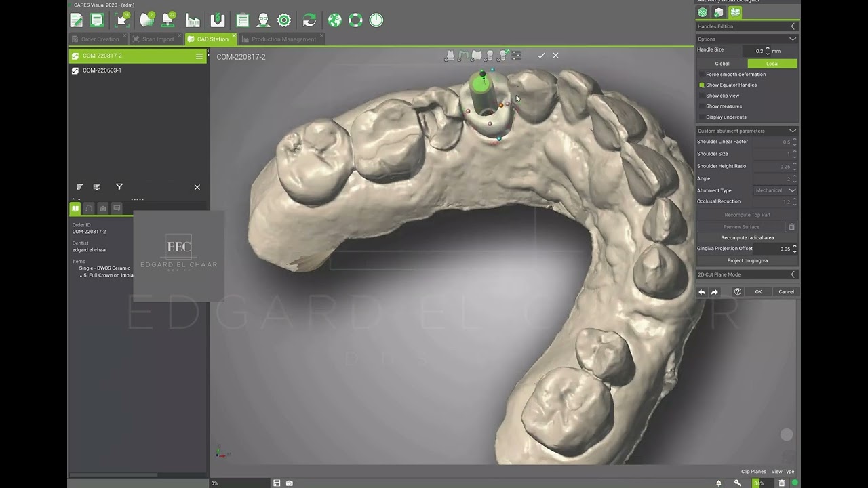Adjust Shoulder Linear Factor stepper
The height and width of the screenshot is (488, 868).
pyautogui.click(x=795, y=142)
